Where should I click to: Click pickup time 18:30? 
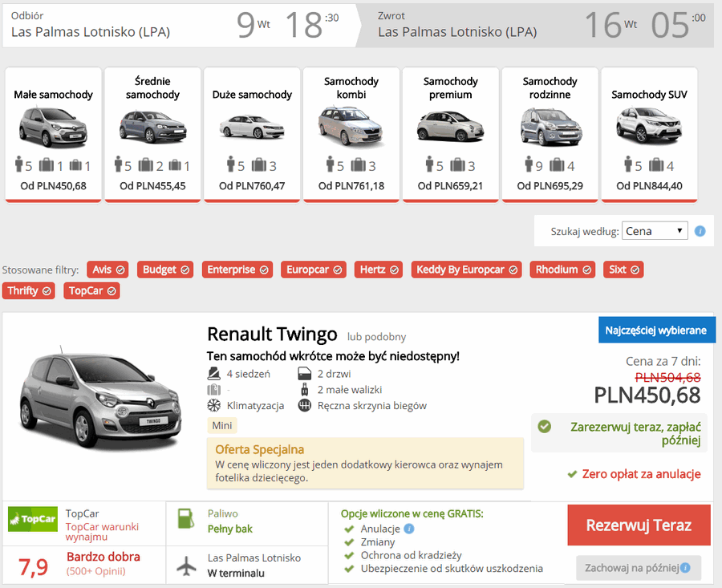coord(312,25)
